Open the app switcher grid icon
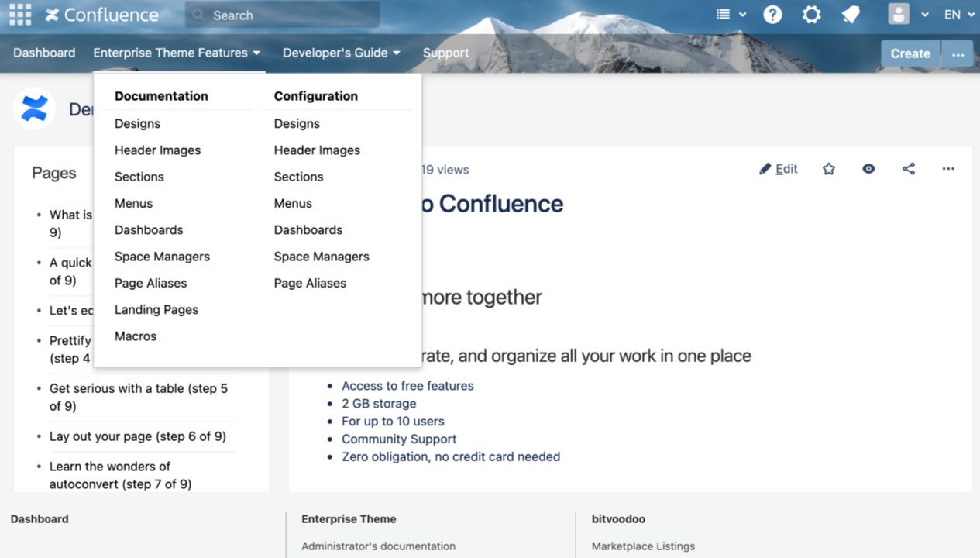This screenshot has height=558, width=980. click(20, 15)
